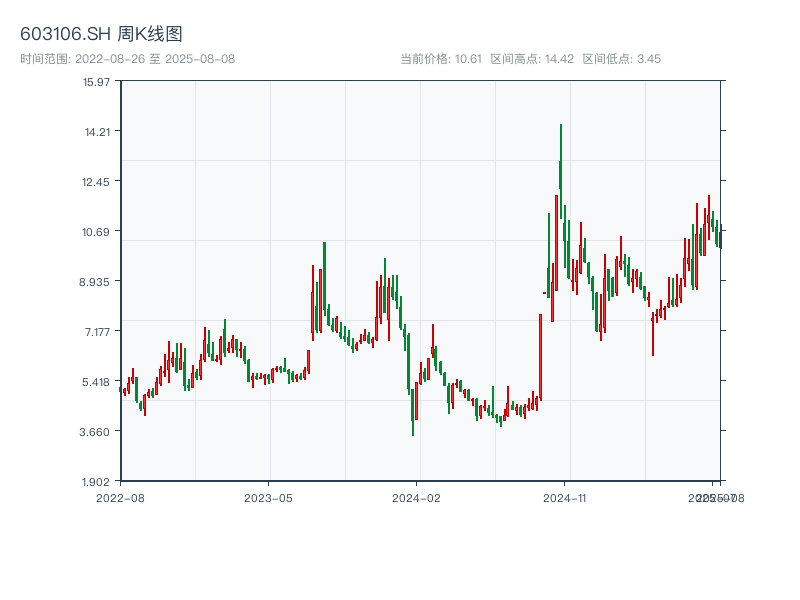Click the tallest green candlestick peaking near 14.42
Viewport: 800px width, 600px height.
[x=561, y=171]
